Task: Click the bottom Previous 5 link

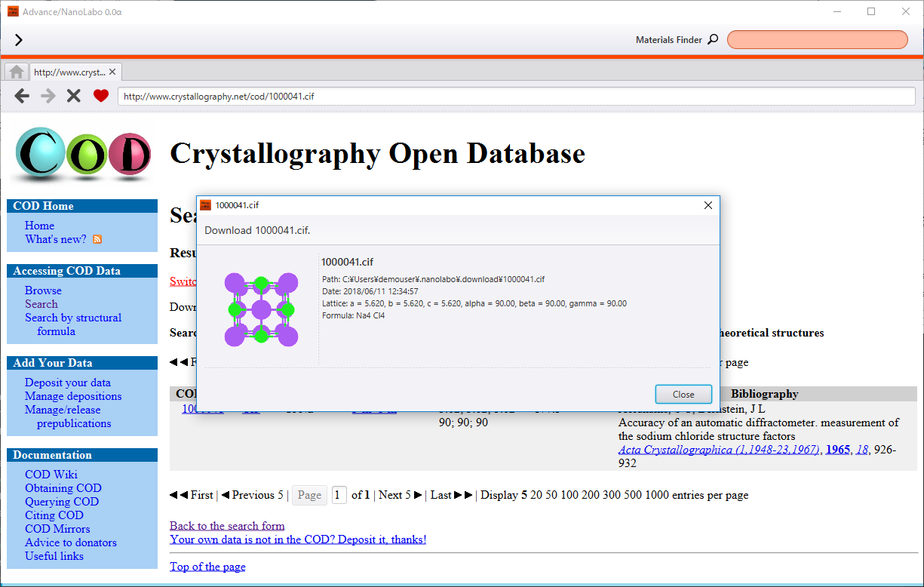Action: click(x=252, y=495)
